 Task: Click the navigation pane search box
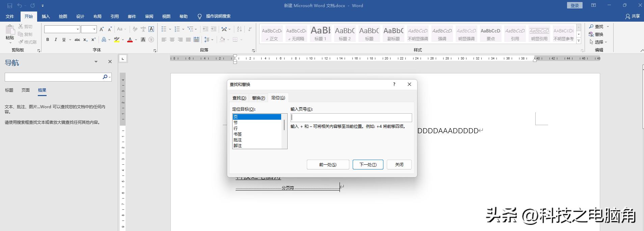coord(53,77)
